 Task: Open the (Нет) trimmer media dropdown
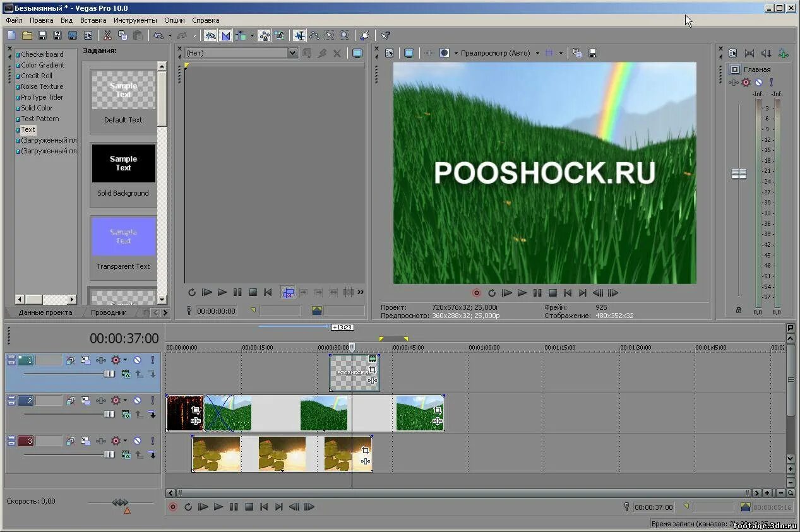[x=293, y=53]
